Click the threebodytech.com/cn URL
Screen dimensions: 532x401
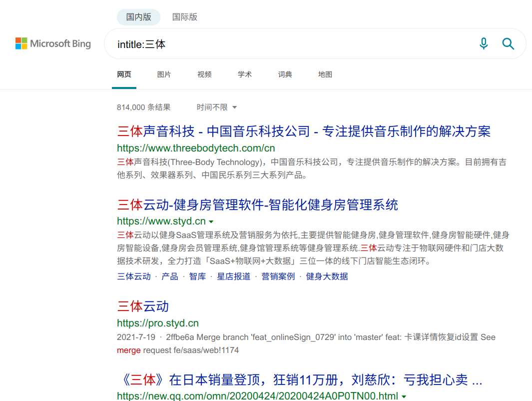point(196,148)
